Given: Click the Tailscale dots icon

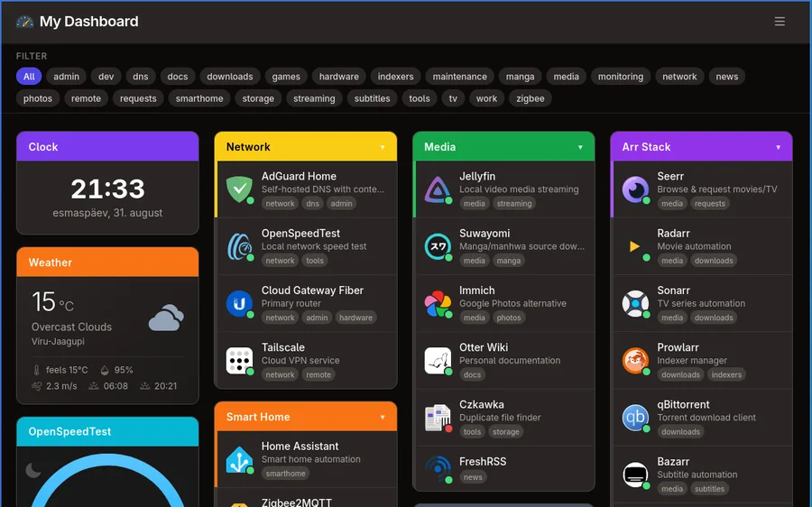Looking at the screenshot, I should point(239,361).
